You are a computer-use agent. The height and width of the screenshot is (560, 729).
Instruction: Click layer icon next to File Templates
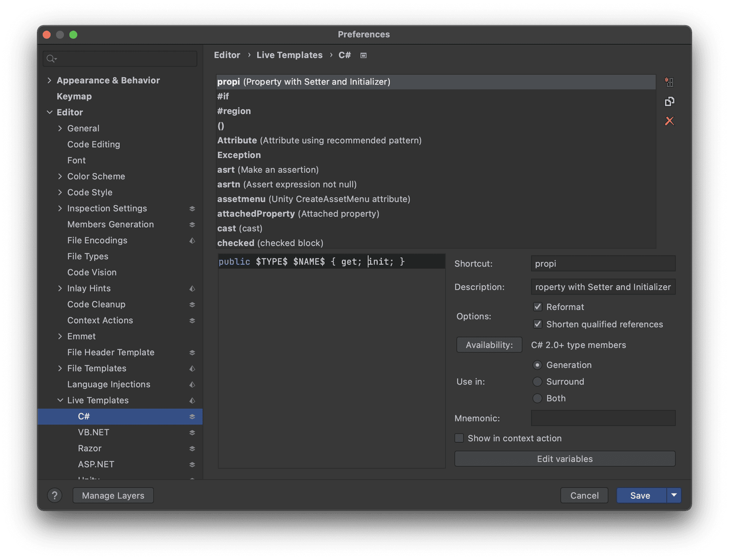click(x=192, y=368)
